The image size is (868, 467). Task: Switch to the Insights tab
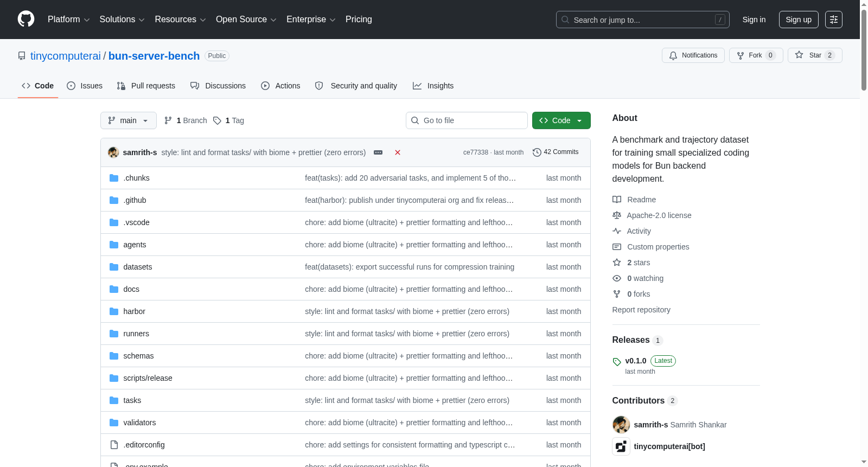(x=433, y=86)
